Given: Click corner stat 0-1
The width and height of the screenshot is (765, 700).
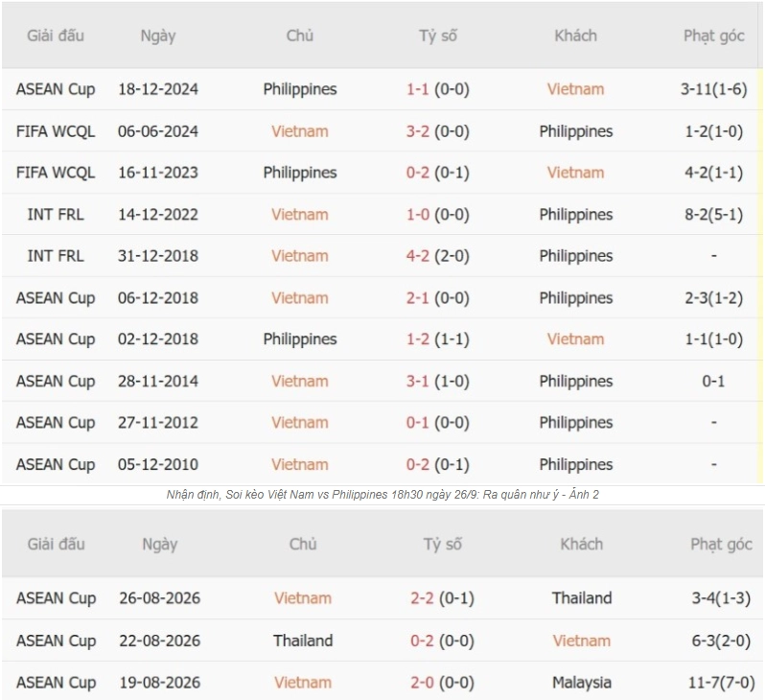Looking at the screenshot, I should (x=713, y=382).
